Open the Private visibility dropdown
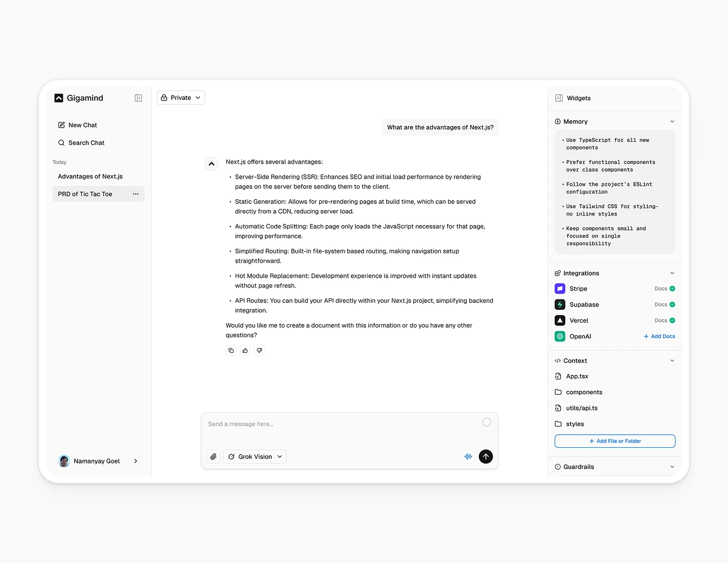This screenshot has width=728, height=563. (180, 97)
